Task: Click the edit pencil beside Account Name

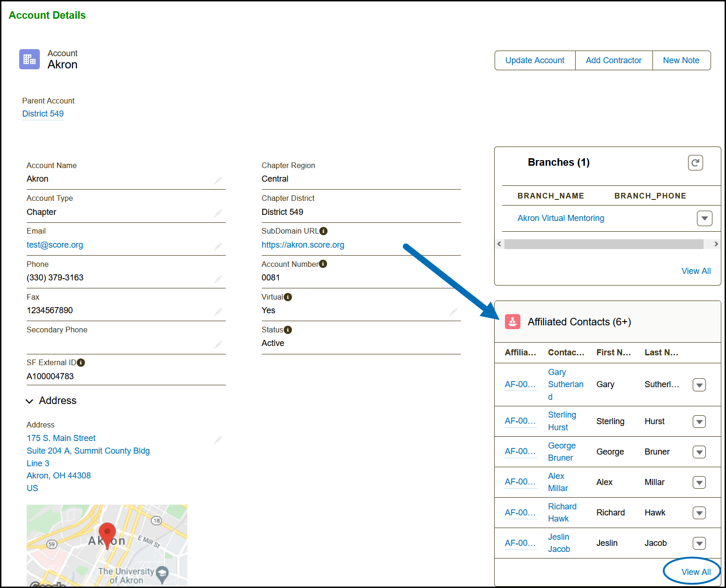Action: coord(218,180)
